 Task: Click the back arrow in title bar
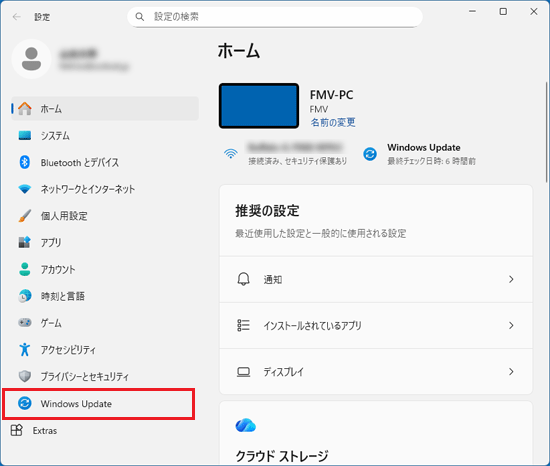(16, 17)
